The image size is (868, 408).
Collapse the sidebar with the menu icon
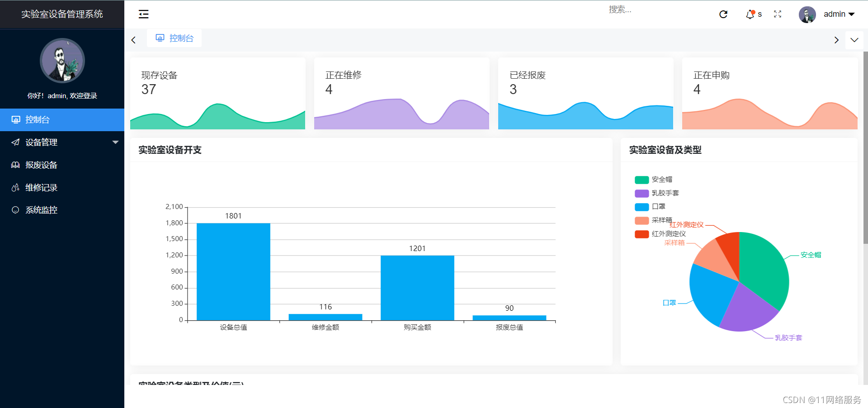(x=143, y=14)
